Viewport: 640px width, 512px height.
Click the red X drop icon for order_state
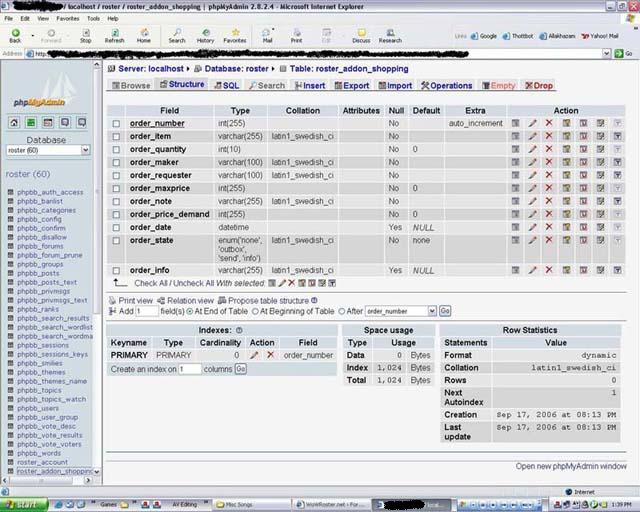click(x=549, y=240)
